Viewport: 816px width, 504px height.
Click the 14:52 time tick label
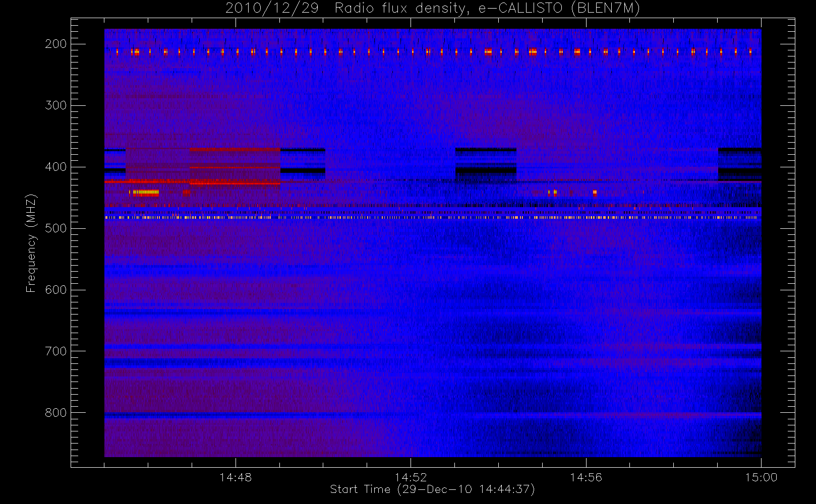tap(411, 477)
